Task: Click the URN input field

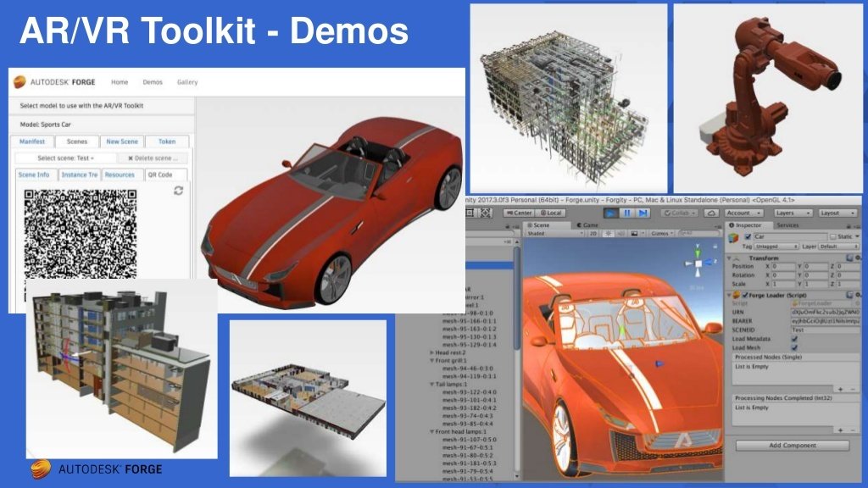Action: pos(825,312)
